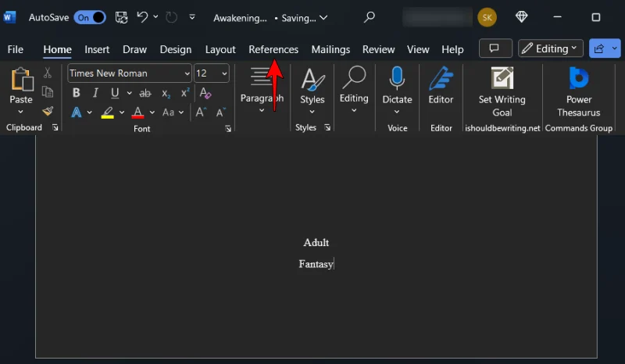Screen dimensions: 625x364
Task: Open the File menu
Action: (x=15, y=49)
